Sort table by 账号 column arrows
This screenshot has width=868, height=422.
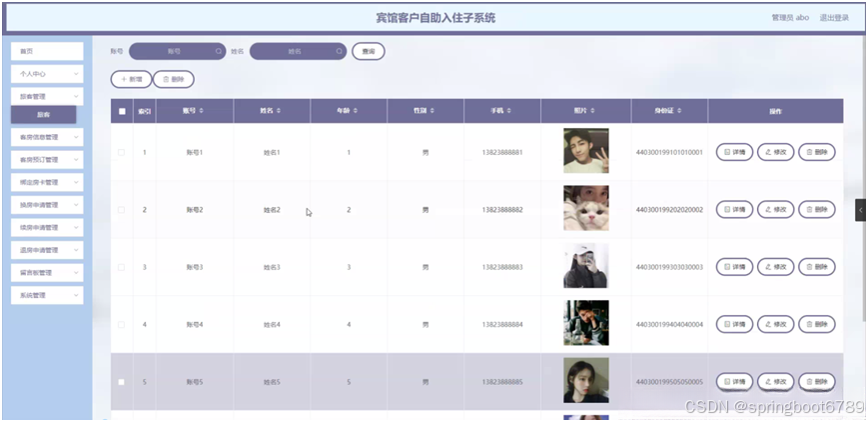tap(202, 111)
